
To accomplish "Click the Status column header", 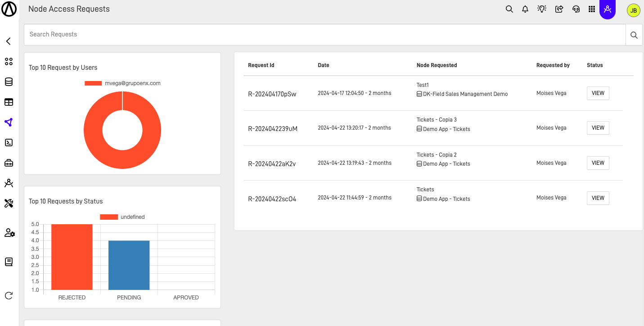I will [594, 65].
